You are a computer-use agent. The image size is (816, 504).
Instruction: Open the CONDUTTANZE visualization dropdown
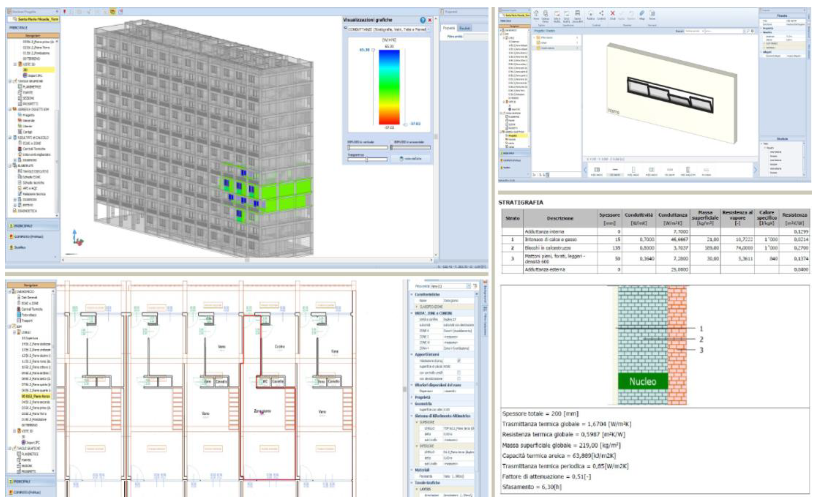(x=428, y=29)
